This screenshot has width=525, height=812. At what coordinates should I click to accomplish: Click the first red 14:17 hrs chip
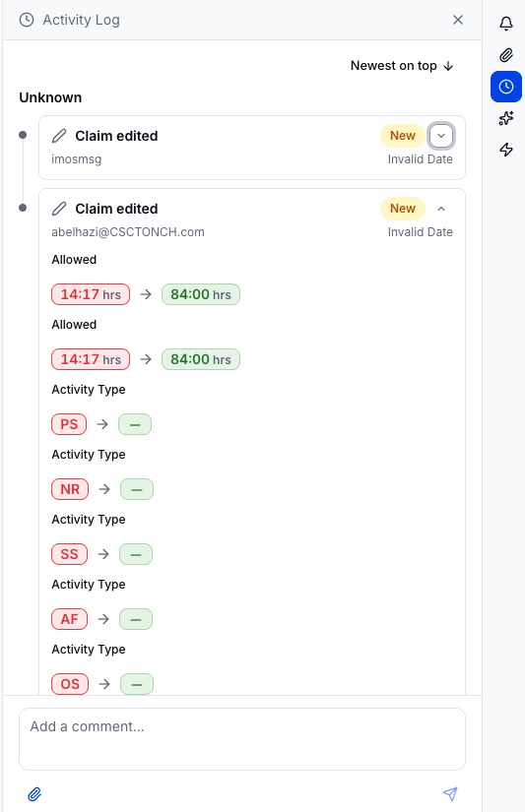(x=91, y=294)
